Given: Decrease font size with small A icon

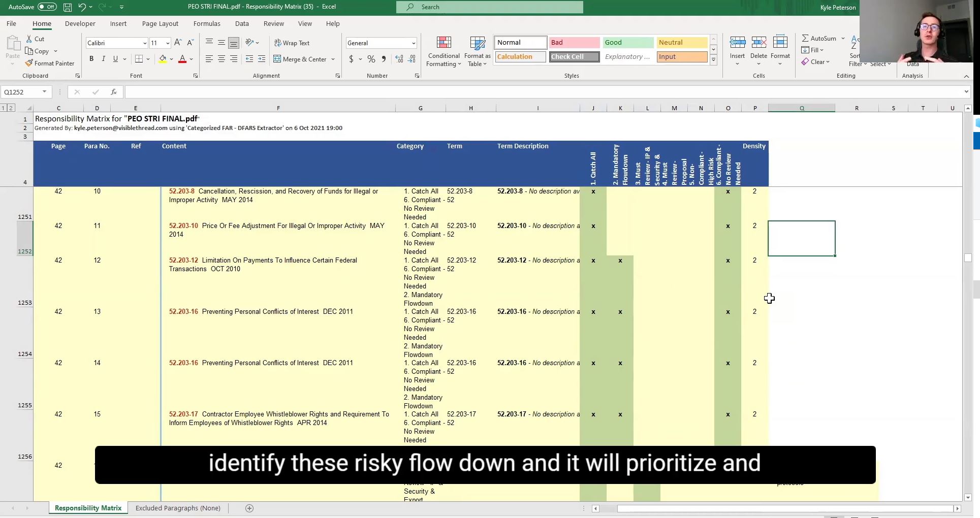Looking at the screenshot, I should [190, 43].
